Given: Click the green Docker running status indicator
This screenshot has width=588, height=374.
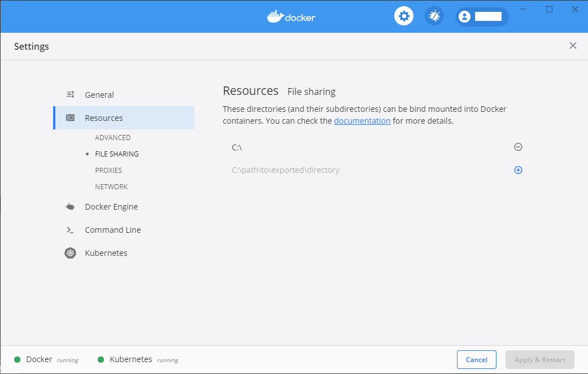Looking at the screenshot, I should point(18,360).
